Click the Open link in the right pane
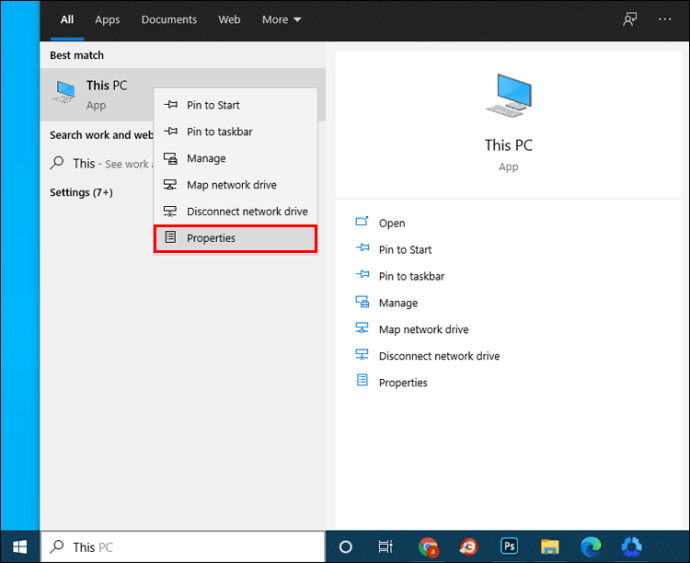This screenshot has height=563, width=690. coord(391,223)
